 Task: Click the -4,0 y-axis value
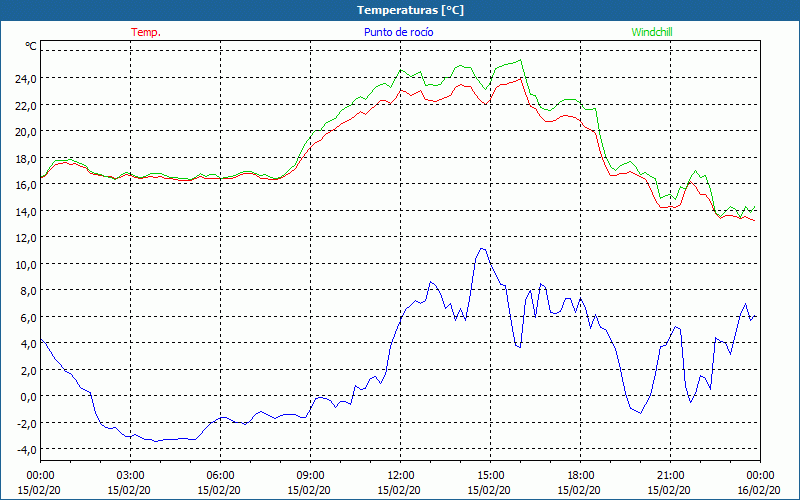tap(27, 450)
